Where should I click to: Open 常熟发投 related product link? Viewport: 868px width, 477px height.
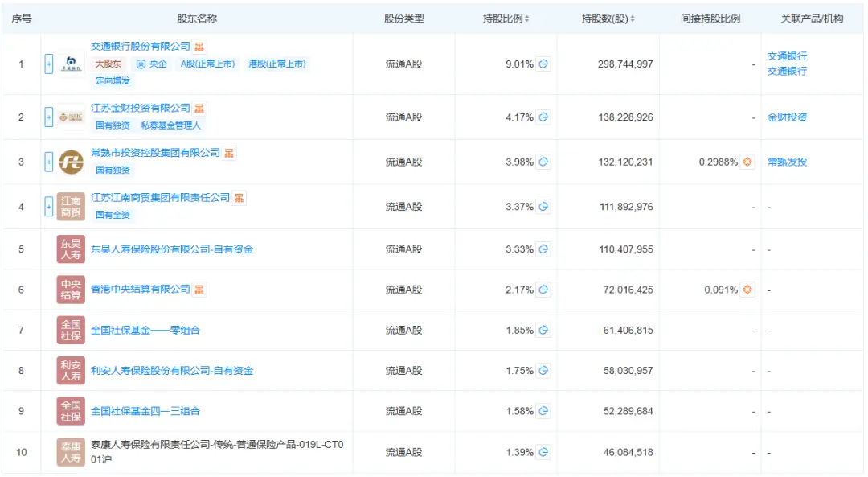787,162
